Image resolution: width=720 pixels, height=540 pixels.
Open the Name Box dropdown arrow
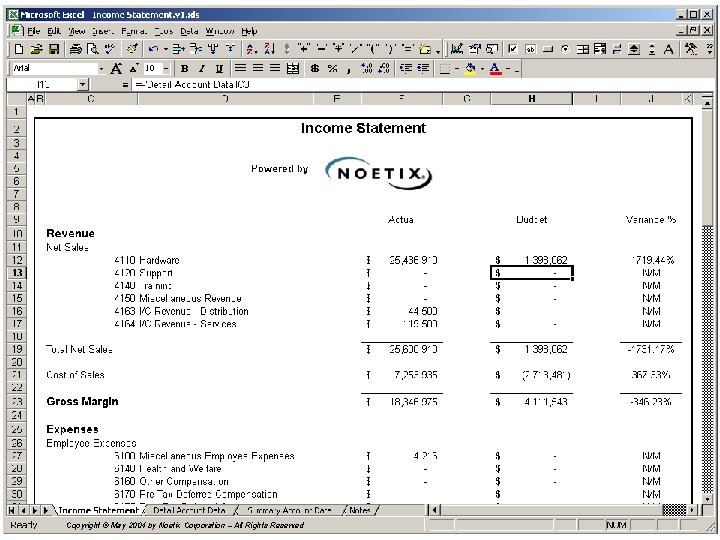pyautogui.click(x=82, y=84)
